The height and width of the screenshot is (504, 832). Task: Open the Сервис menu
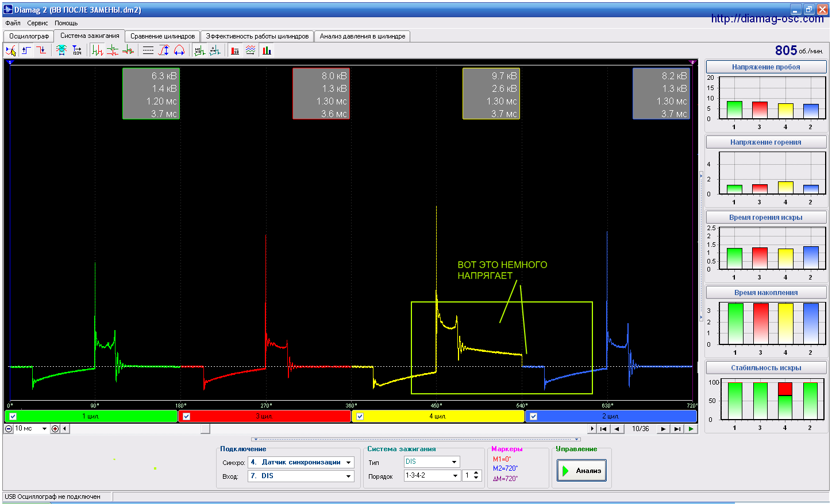click(x=37, y=23)
